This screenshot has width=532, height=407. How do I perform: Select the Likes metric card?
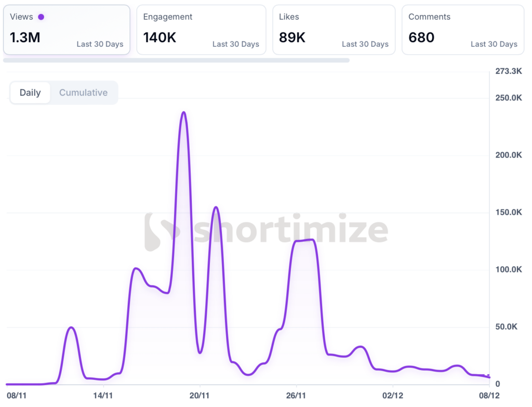[x=334, y=30]
